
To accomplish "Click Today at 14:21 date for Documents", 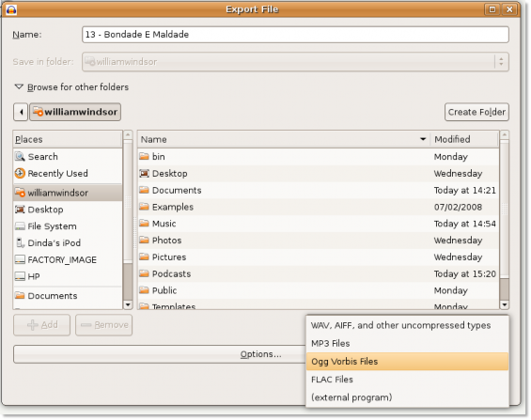I will (x=464, y=190).
